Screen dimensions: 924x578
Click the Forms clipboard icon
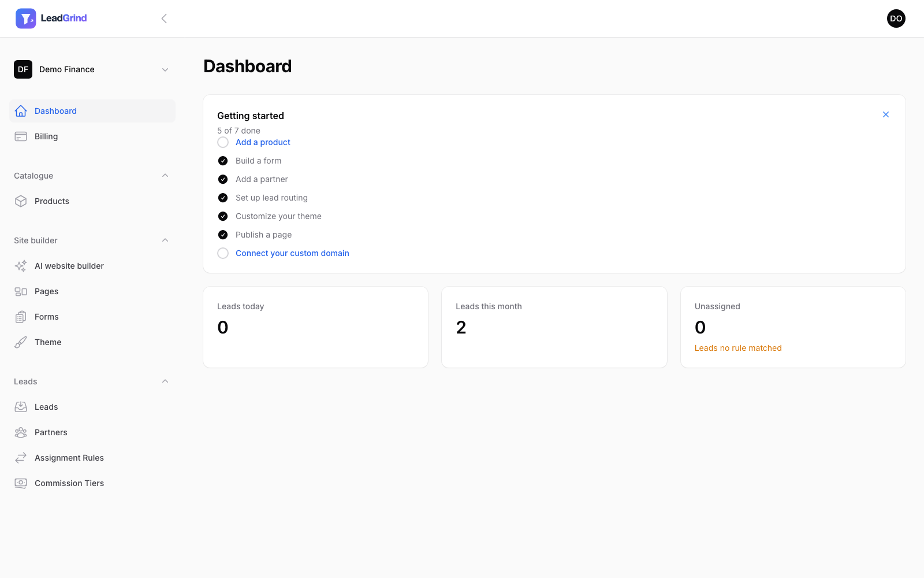click(21, 317)
